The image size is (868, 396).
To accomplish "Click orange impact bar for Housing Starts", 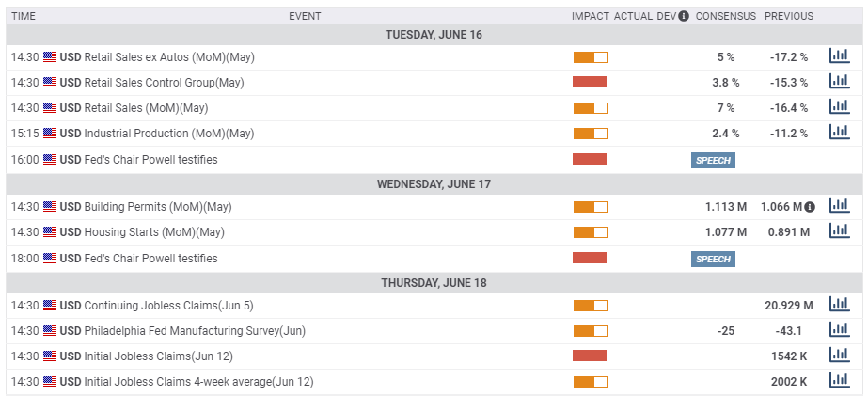I will 590,232.
